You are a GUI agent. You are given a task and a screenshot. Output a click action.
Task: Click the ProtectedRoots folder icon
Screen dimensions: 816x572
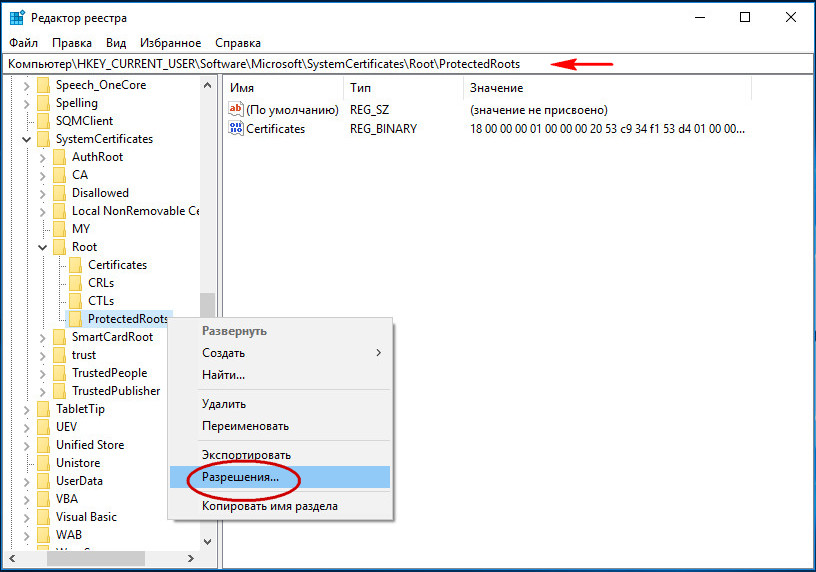point(76,319)
